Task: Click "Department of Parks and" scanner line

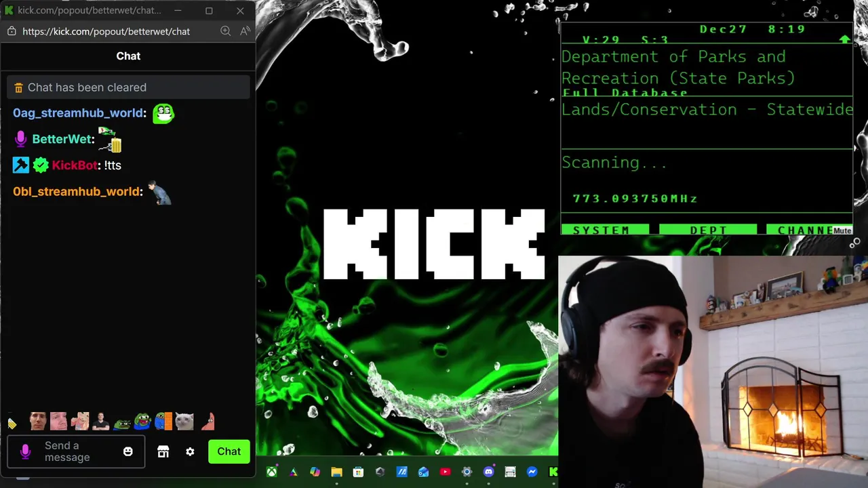Action: pyautogui.click(x=673, y=57)
